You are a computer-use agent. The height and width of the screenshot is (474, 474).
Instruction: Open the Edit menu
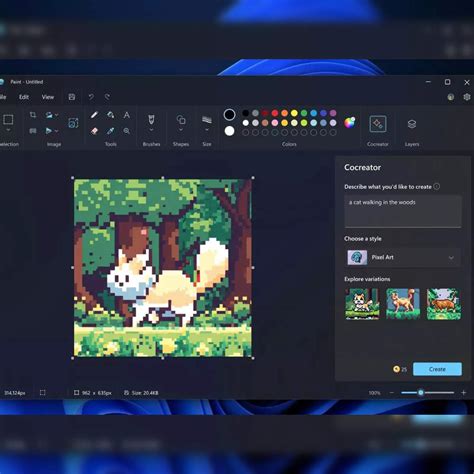(x=24, y=97)
